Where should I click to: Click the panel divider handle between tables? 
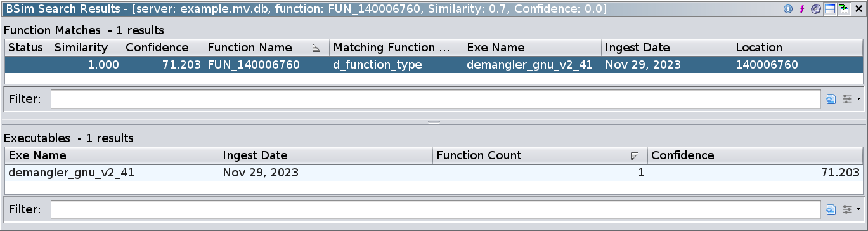(x=434, y=121)
